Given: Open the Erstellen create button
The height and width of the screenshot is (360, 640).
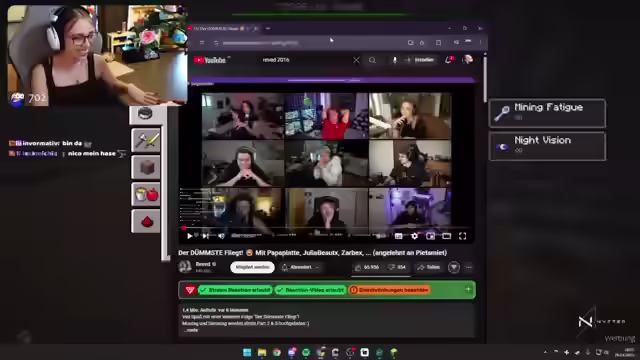Looking at the screenshot, I should (420, 60).
